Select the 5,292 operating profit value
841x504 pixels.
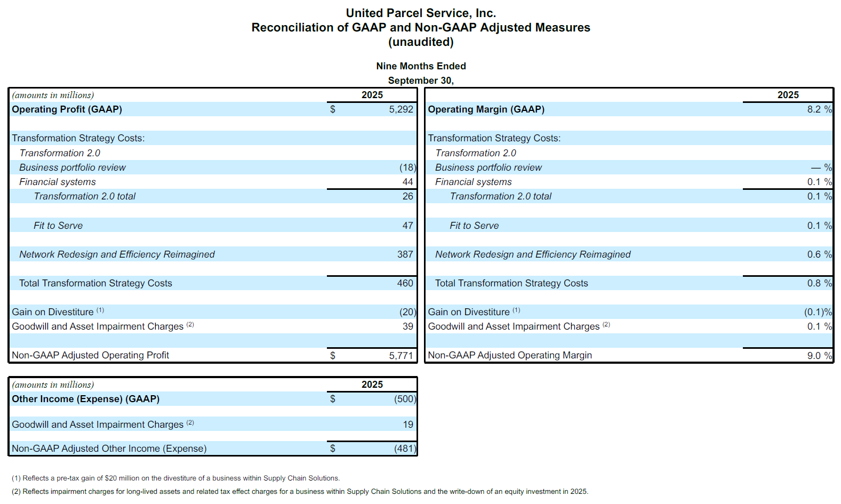pyautogui.click(x=401, y=109)
